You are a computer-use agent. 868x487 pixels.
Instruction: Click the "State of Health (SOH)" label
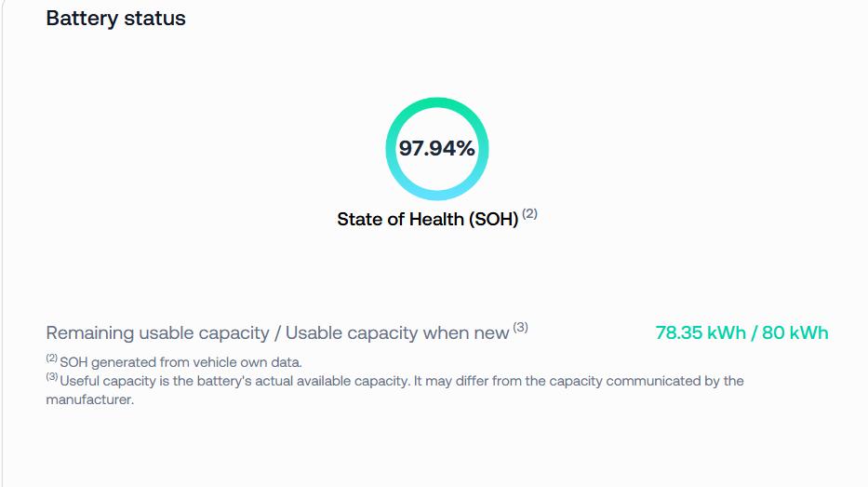tap(427, 220)
